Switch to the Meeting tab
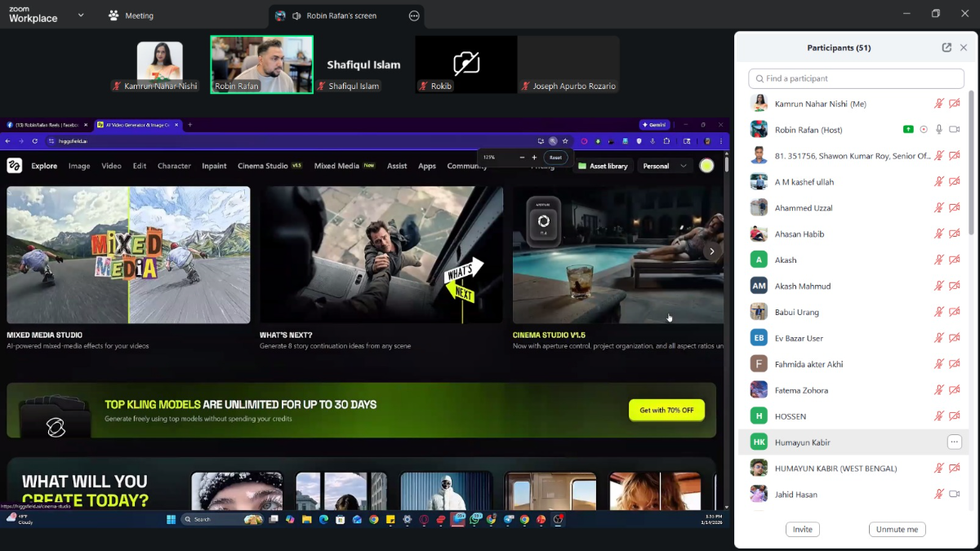This screenshot has height=551, width=980. (x=131, y=16)
